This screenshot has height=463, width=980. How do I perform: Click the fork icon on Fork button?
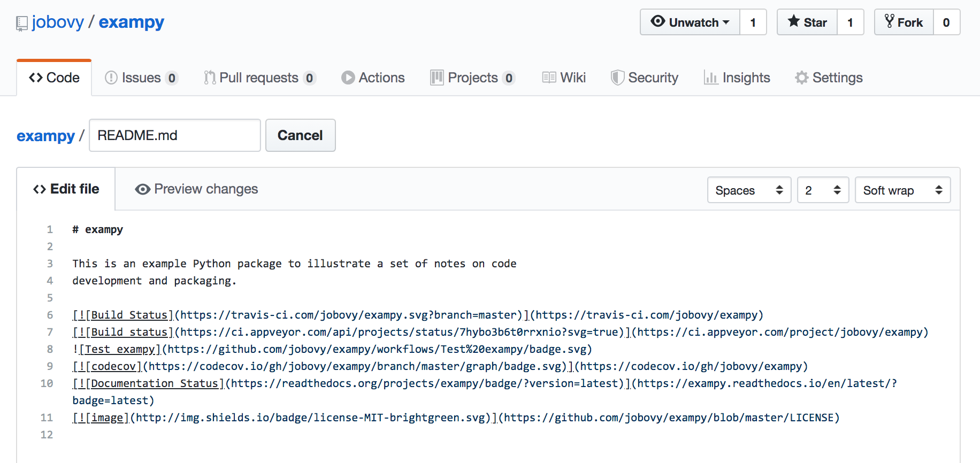889,21
